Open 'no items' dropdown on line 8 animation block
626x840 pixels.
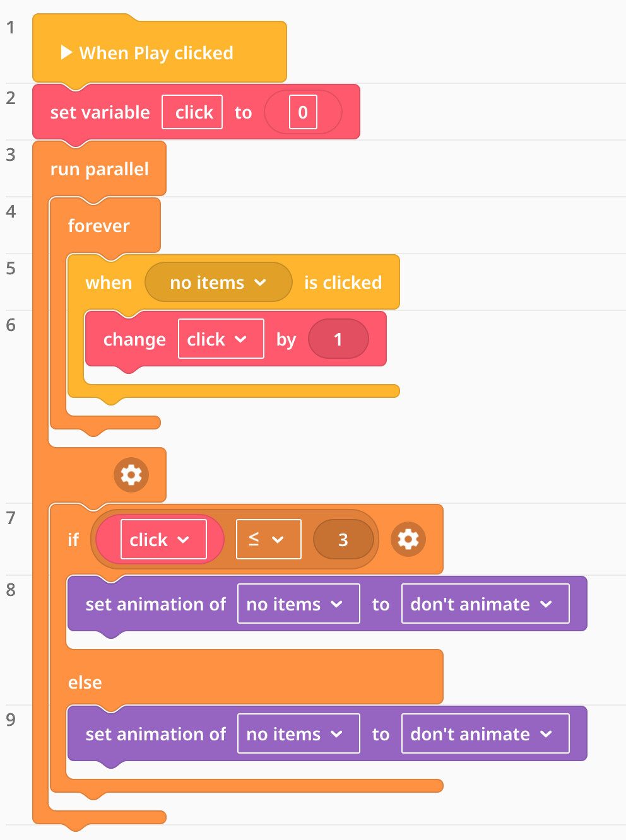point(298,604)
